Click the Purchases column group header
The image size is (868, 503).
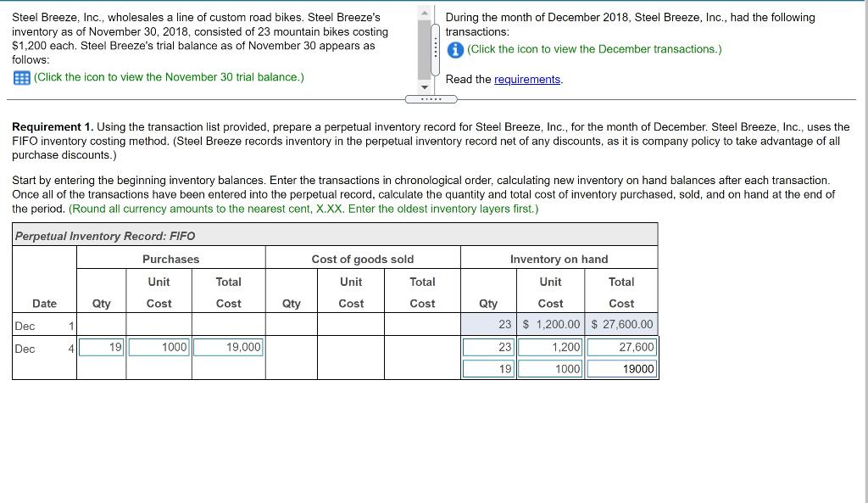(170, 259)
